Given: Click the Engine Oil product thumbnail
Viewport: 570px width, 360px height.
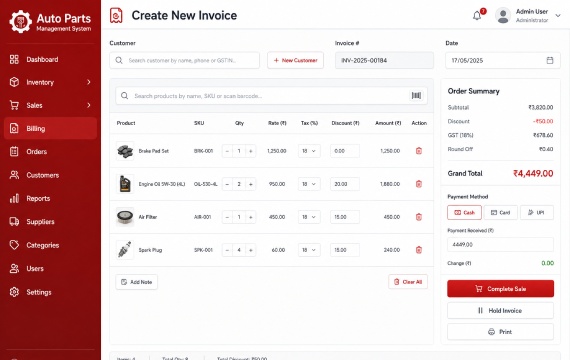Looking at the screenshot, I should click(x=125, y=184).
